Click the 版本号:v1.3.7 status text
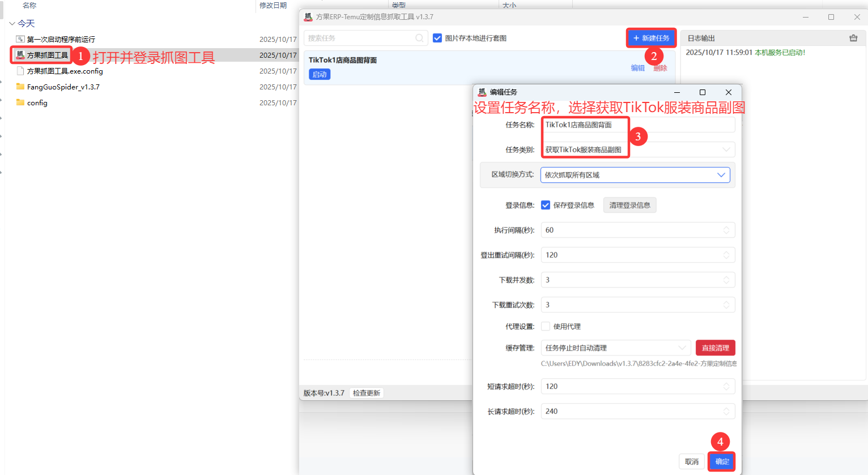The width and height of the screenshot is (868, 475). (x=324, y=393)
